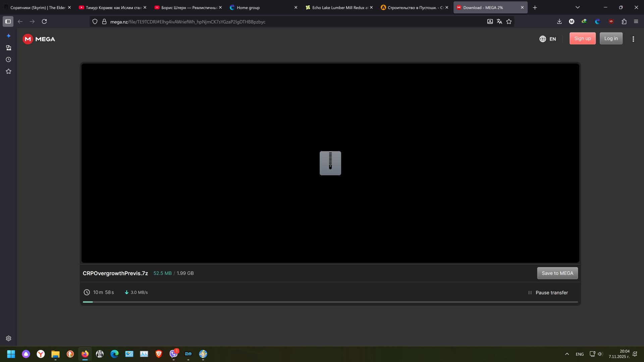Open Firefox downloads panel icon

(x=559, y=21)
